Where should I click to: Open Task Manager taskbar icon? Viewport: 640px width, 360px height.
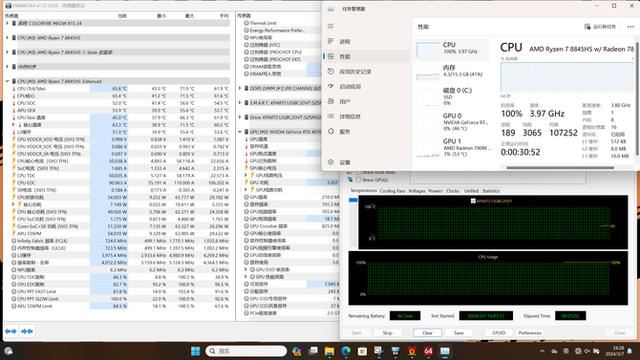click(x=444, y=351)
